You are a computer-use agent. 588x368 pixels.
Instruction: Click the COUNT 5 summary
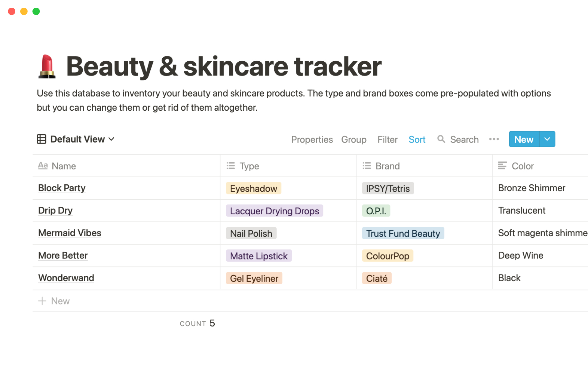(197, 323)
